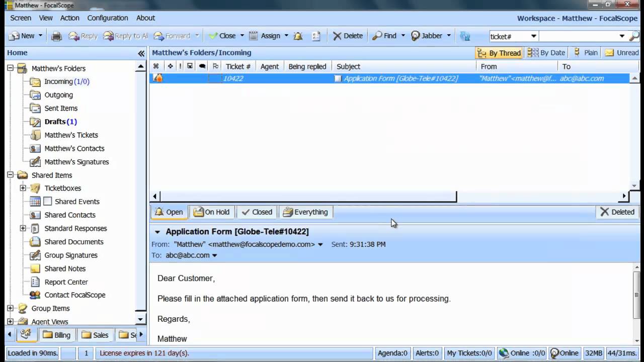Expand the Standard Responses node

(23, 228)
